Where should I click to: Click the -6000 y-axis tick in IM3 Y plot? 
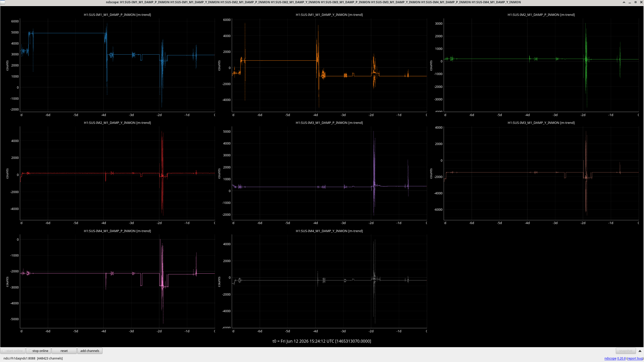tap(438, 210)
